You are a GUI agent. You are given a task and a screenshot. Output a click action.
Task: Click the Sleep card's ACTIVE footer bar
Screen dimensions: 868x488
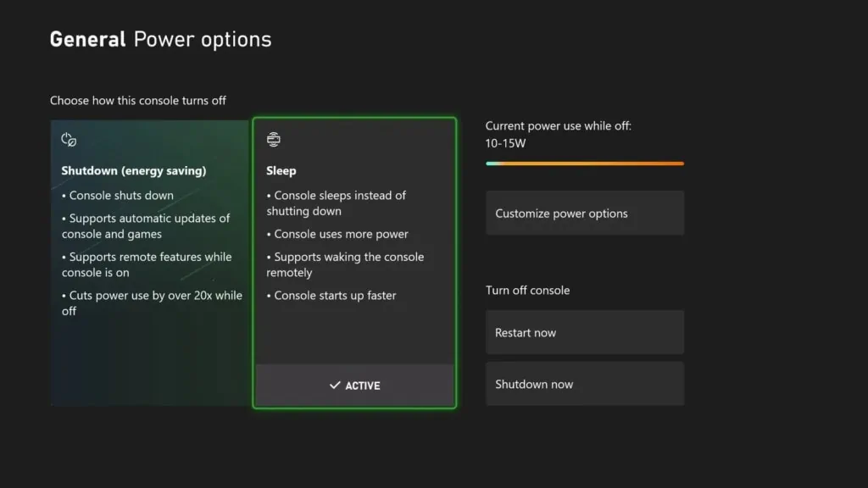point(354,385)
